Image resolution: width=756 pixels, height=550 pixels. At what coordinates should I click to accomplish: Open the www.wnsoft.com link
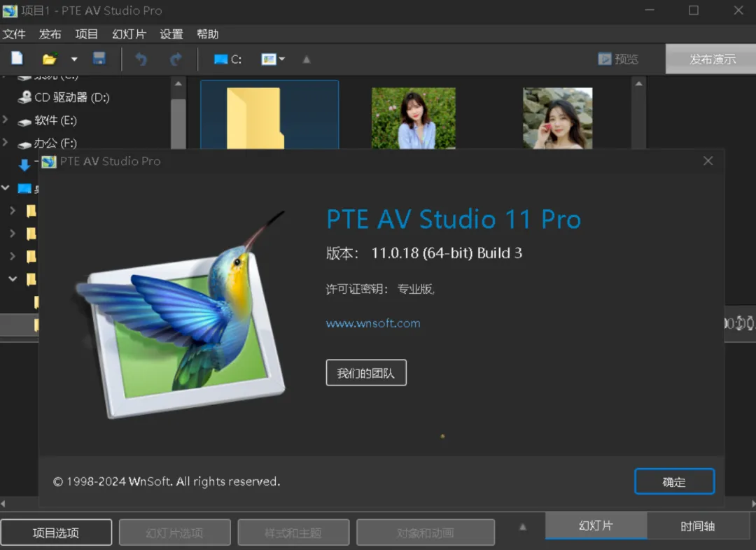point(373,323)
